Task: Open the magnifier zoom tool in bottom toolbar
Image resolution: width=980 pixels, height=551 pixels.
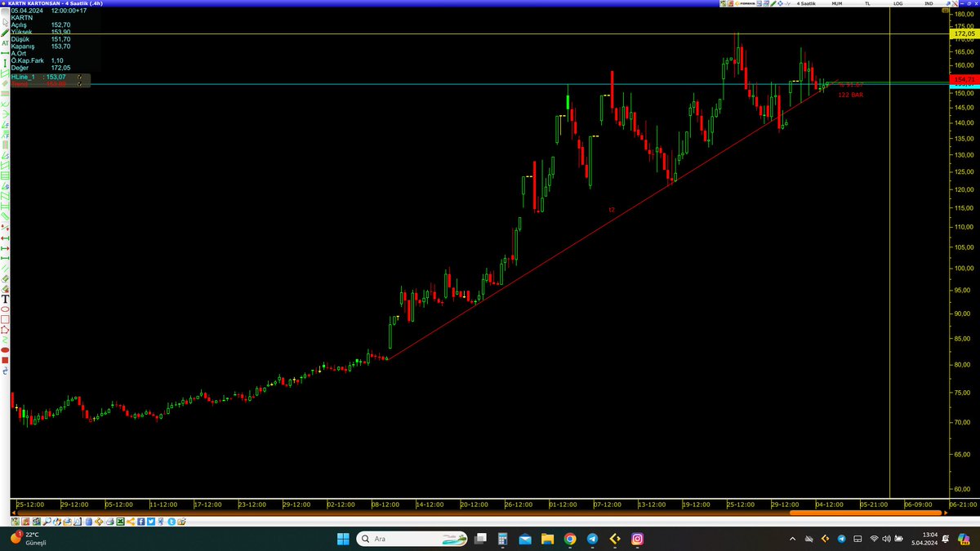Action: coord(47,522)
